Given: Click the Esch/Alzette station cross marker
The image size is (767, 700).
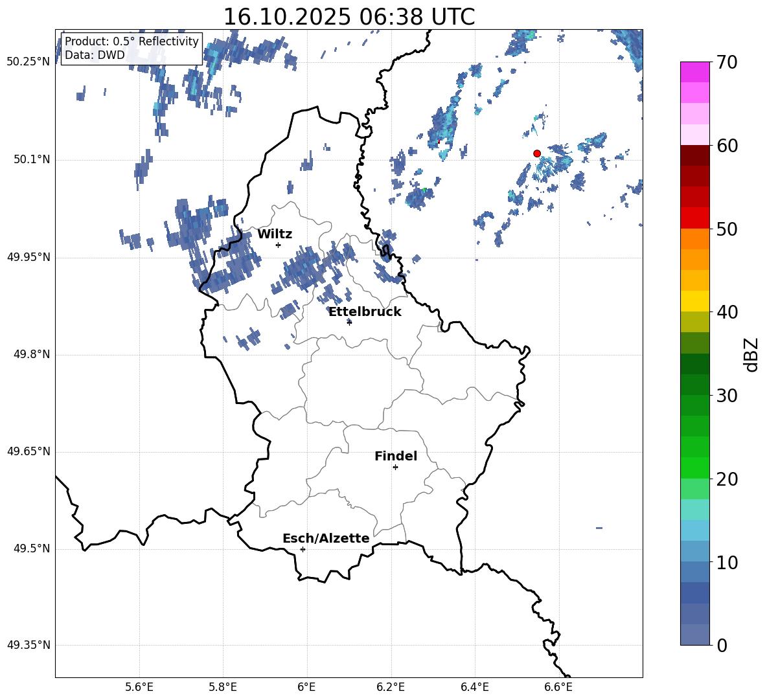Looking at the screenshot, I should [x=303, y=549].
